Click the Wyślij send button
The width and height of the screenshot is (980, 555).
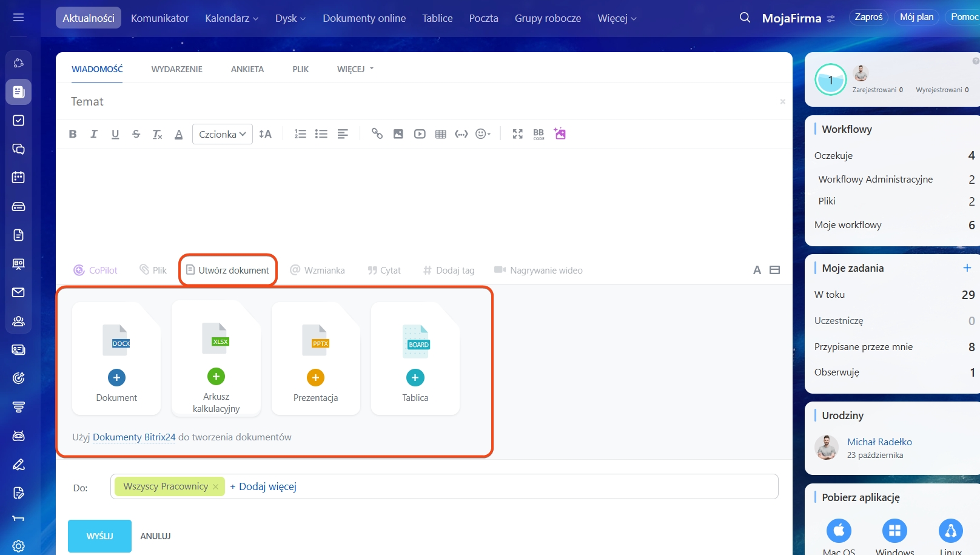(x=99, y=536)
